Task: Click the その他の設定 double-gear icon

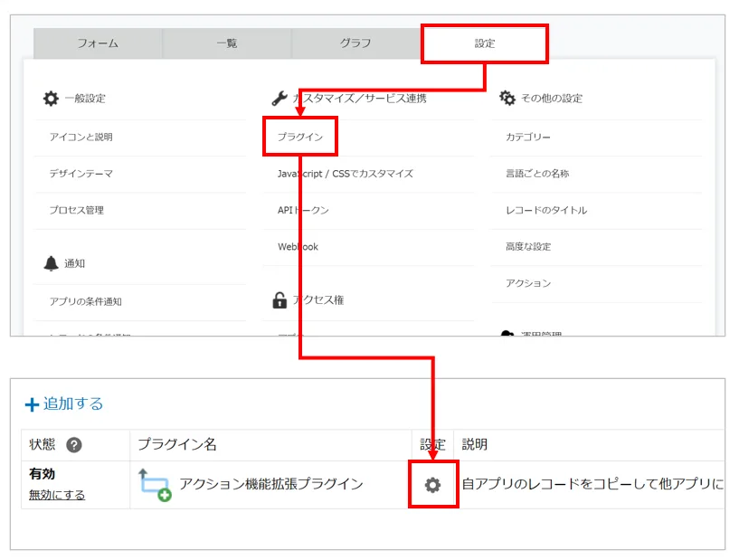Action: [x=507, y=98]
